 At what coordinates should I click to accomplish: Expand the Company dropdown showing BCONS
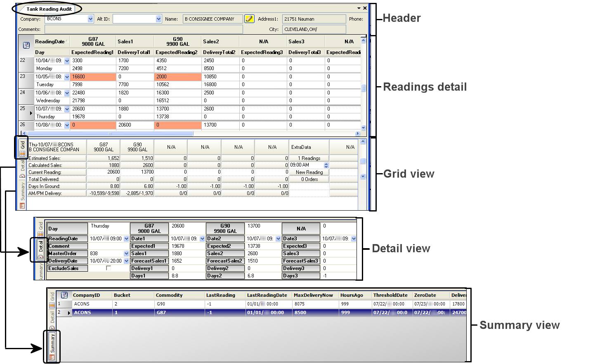point(91,19)
